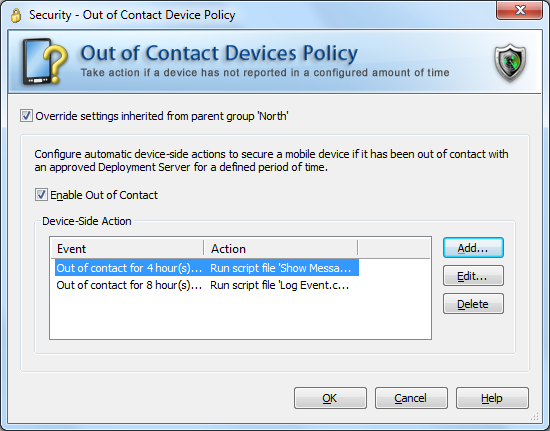The image size is (550, 431).
Task: Click the padlock icon in the title bar
Action: [x=16, y=15]
